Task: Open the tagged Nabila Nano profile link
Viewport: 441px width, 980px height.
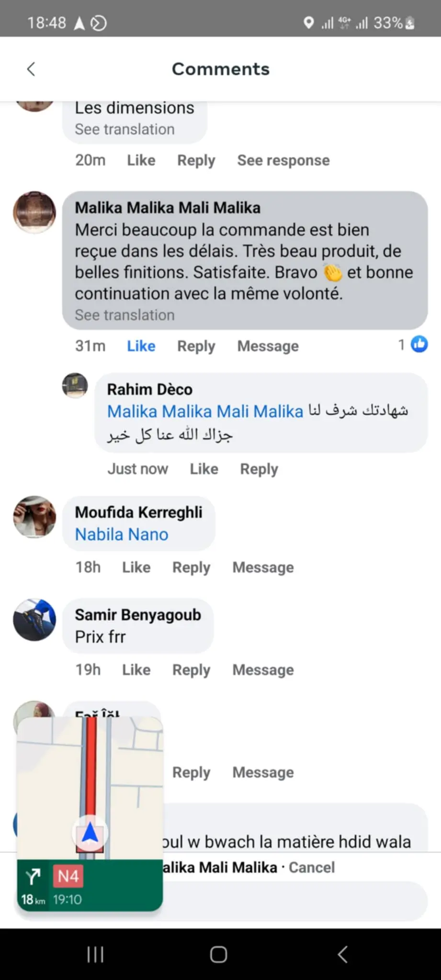Action: 122,535
